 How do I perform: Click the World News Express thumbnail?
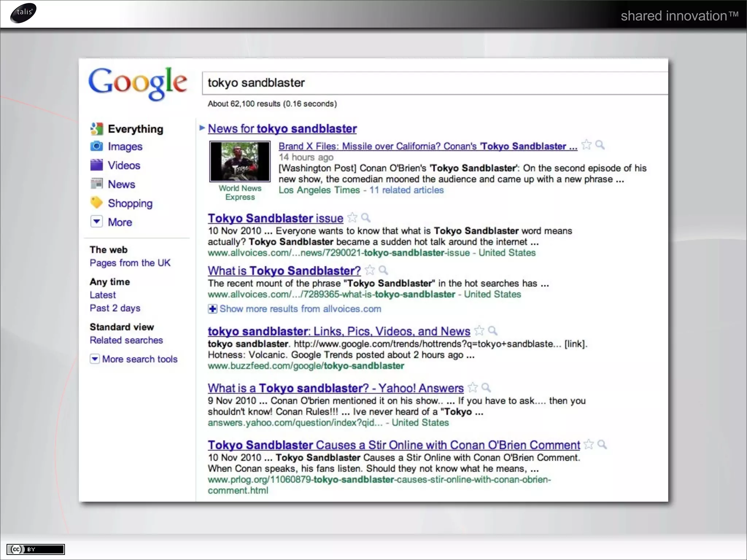(240, 162)
